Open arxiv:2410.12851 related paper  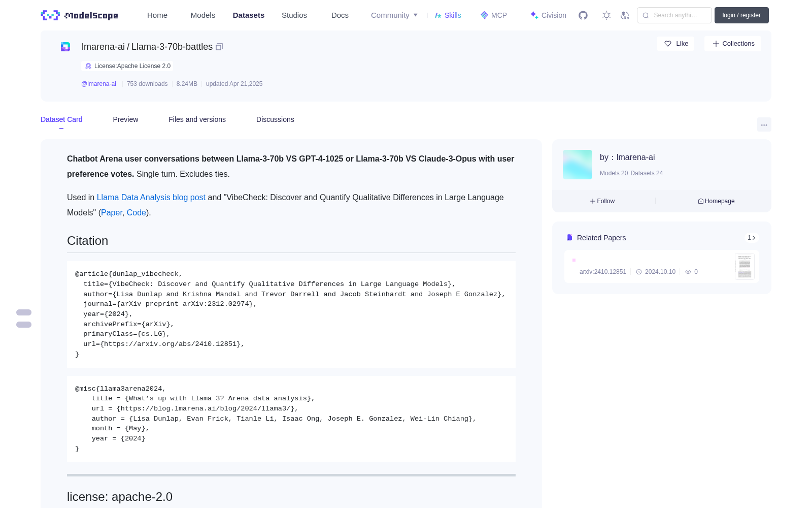(x=603, y=272)
